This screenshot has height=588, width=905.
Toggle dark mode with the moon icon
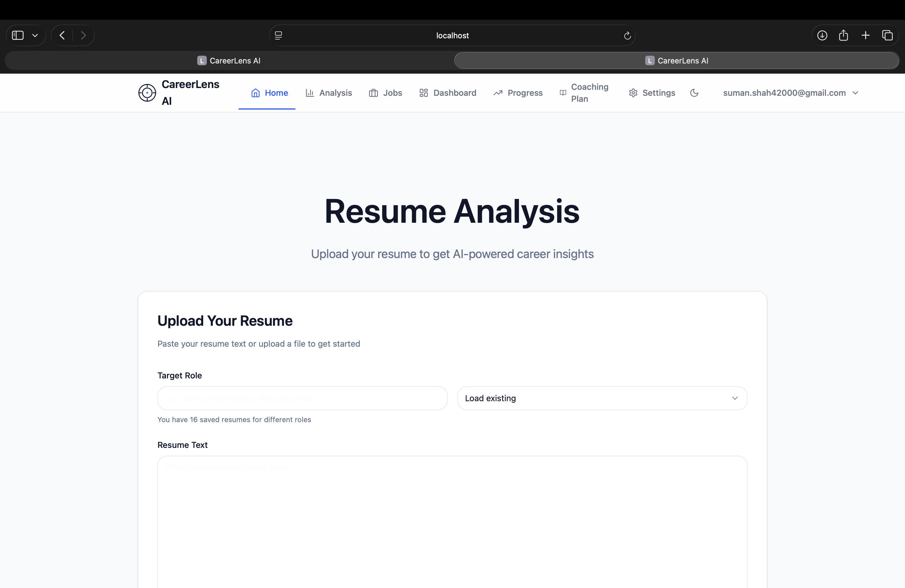(x=694, y=93)
